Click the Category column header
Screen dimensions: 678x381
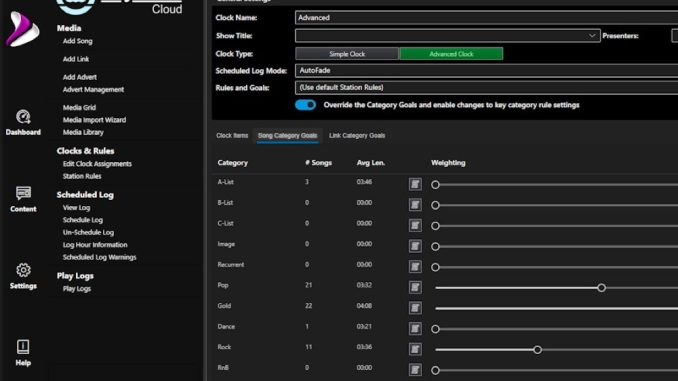233,163
